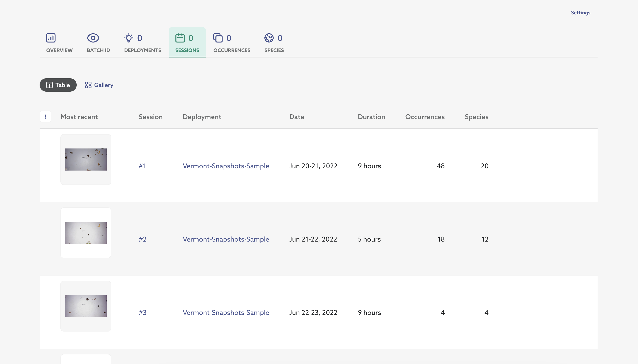
Task: Click the Occurrences stacked squares icon
Action: [x=218, y=38]
